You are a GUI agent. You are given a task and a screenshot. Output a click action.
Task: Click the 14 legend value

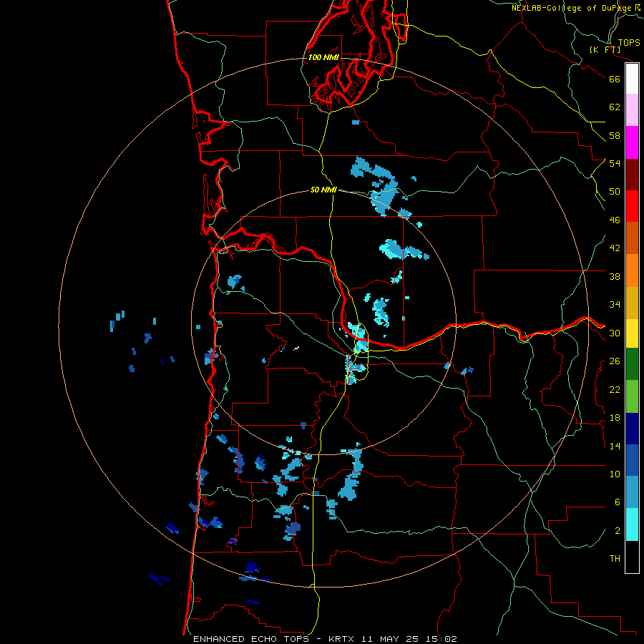[x=615, y=446]
